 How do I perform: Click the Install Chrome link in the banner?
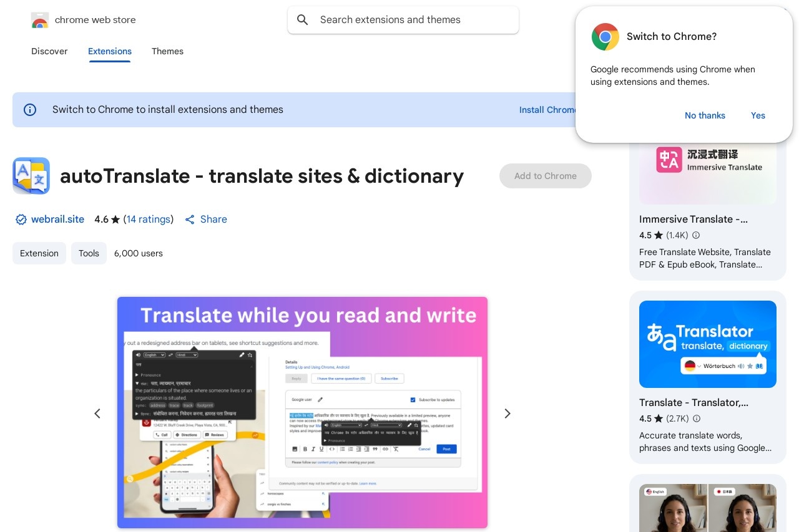click(547, 110)
